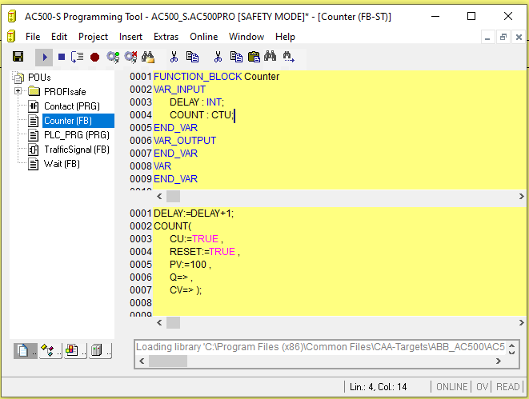Click the message window's right scroll arrow

click(498, 361)
